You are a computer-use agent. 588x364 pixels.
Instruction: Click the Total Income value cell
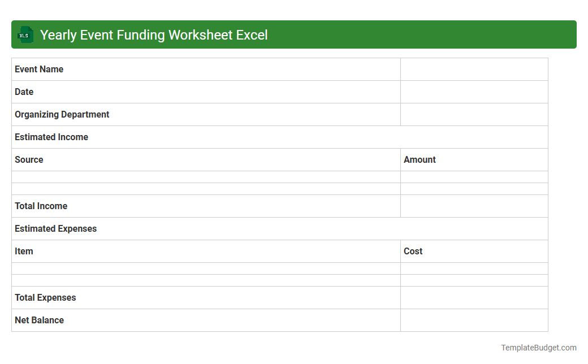tap(474, 206)
